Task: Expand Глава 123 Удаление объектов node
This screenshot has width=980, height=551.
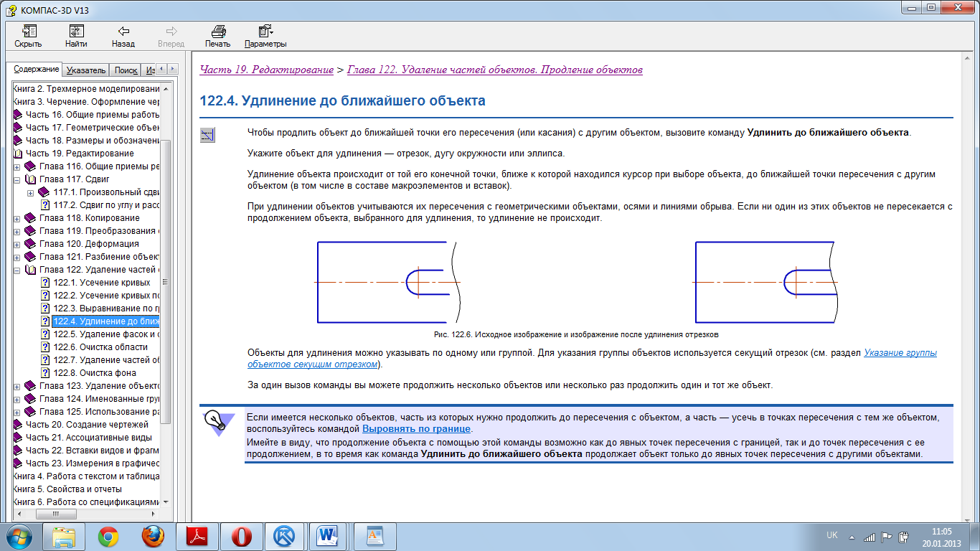Action: point(17,386)
